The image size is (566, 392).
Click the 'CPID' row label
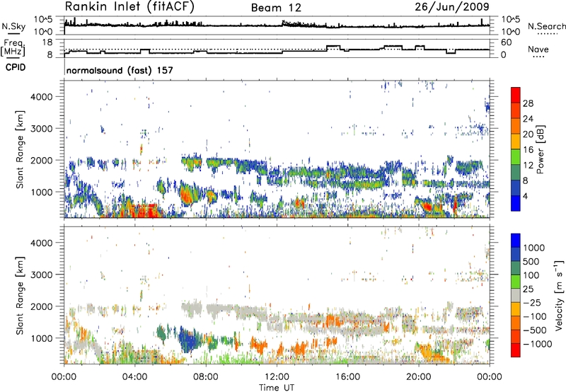[x=16, y=67]
